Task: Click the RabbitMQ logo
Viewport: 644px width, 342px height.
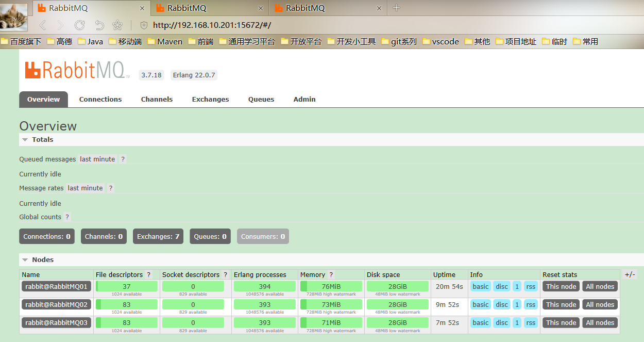Action: click(x=77, y=70)
